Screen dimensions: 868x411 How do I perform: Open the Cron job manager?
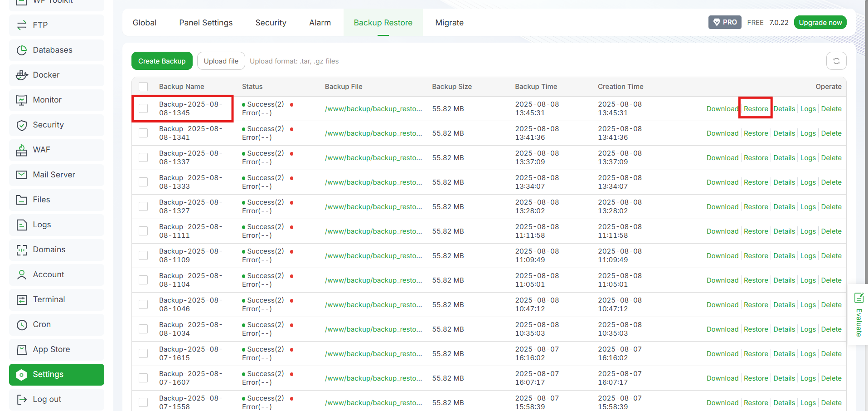[41, 324]
